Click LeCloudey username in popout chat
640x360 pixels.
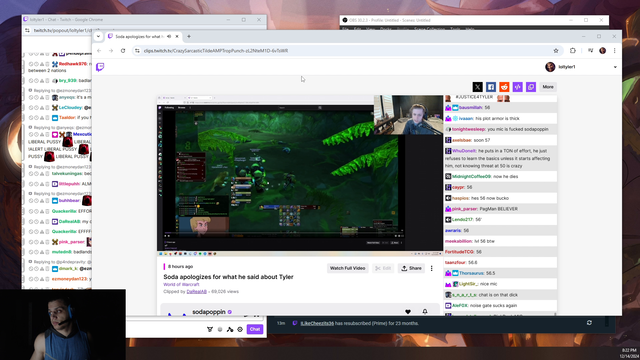pyautogui.click(x=71, y=108)
